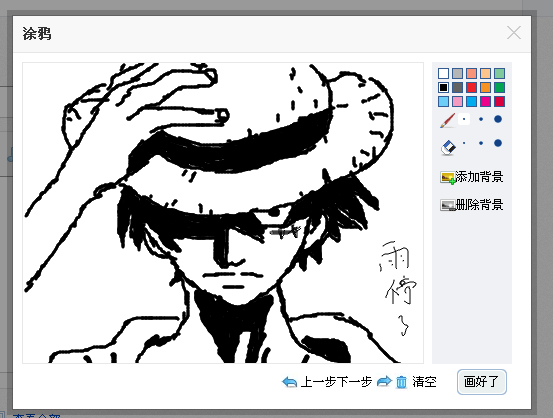
Task: Click the 上一步 undo text
Action: pos(318,382)
